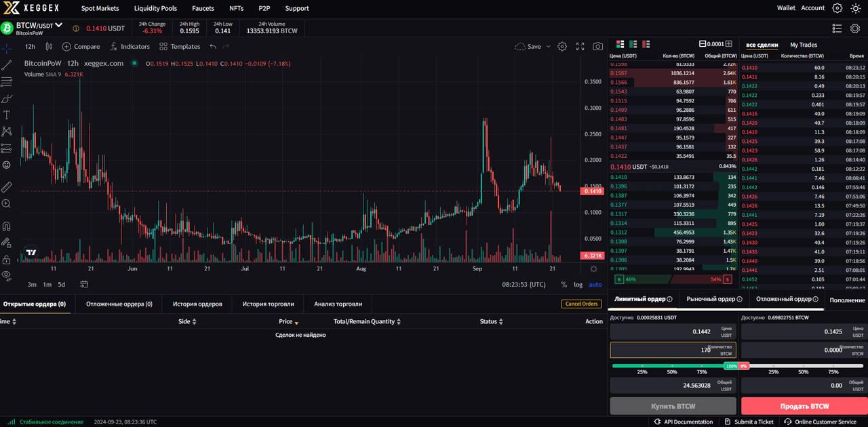Image resolution: width=868 pixels, height=427 pixels.
Task: Open Liquidity Pools page
Action: pos(155,8)
